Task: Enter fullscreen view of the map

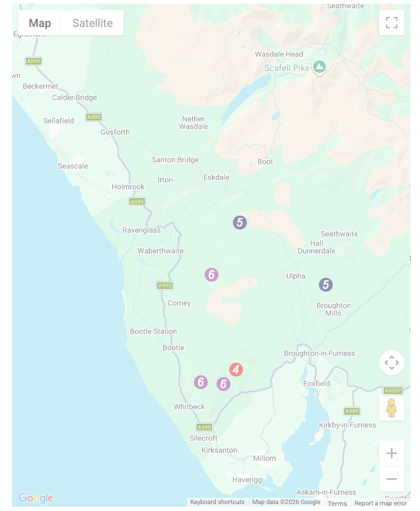Action: coord(392,23)
